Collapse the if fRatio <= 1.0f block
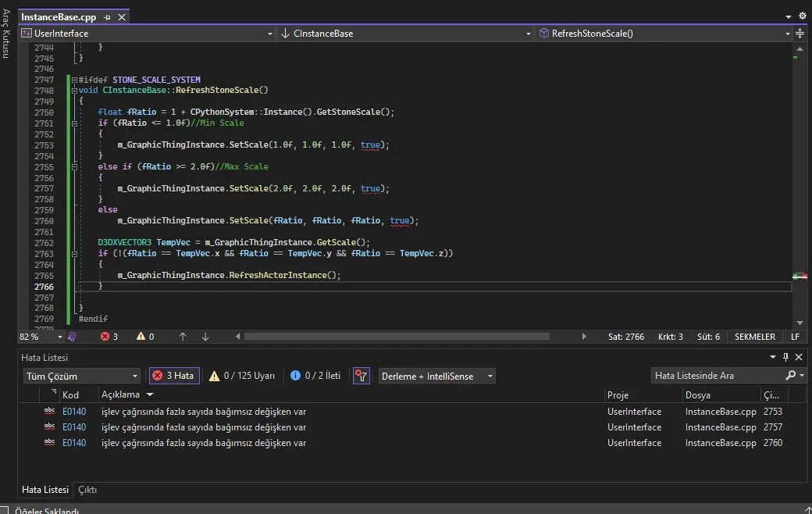The image size is (812, 514). pos(74,123)
